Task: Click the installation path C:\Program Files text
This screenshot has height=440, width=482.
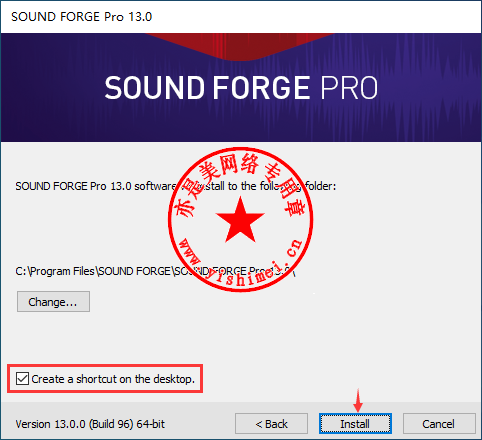Action: 155,271
